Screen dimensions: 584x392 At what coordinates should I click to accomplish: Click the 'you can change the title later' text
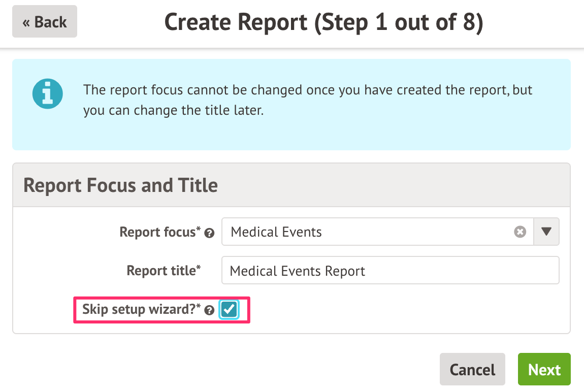(x=174, y=110)
